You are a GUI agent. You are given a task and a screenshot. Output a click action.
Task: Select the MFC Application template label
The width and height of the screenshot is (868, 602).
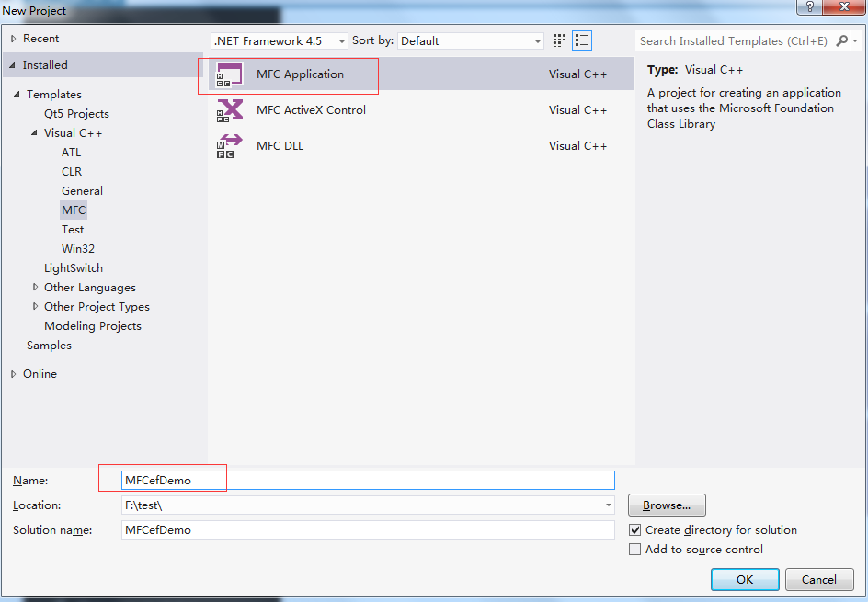coord(300,74)
